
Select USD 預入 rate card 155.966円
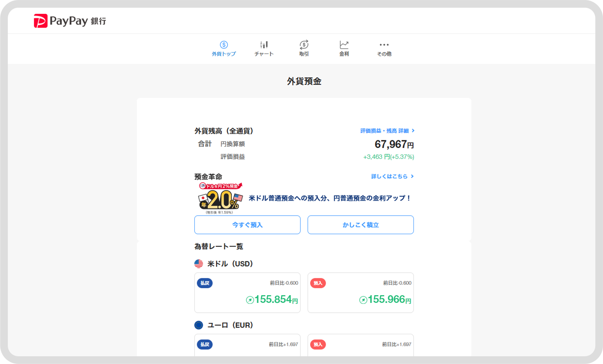coord(361,293)
